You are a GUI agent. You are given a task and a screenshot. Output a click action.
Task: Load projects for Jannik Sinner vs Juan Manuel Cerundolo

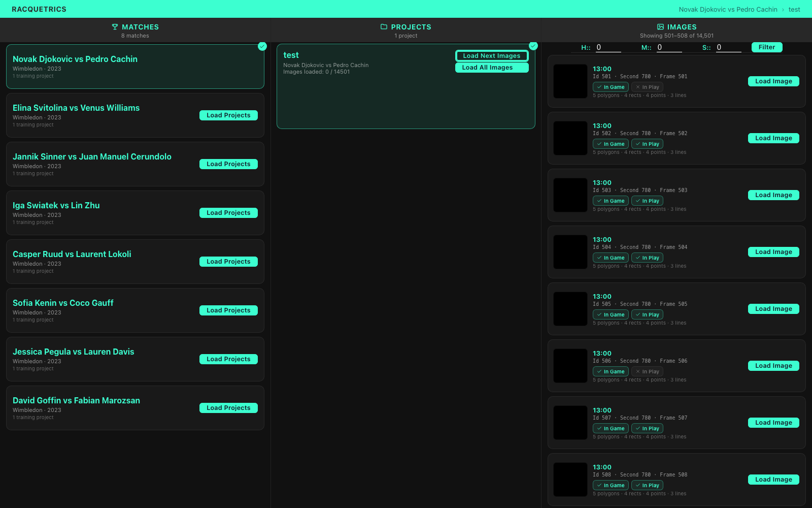(x=228, y=164)
